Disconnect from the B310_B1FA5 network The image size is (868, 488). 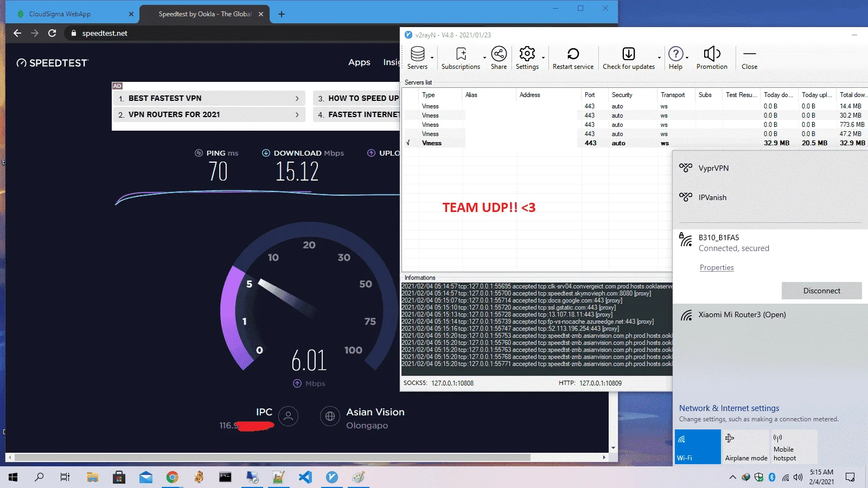(x=822, y=291)
